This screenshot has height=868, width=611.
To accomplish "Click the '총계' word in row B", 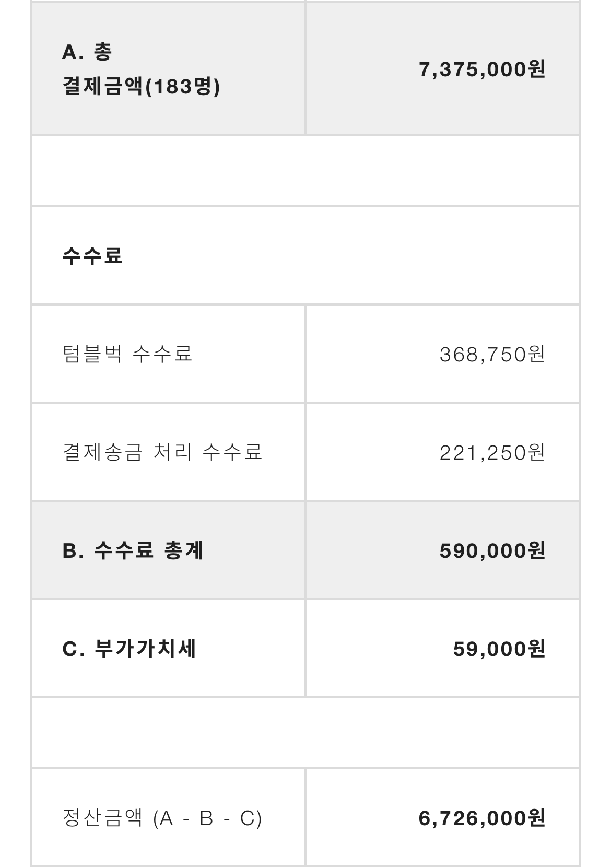I will (184, 550).
